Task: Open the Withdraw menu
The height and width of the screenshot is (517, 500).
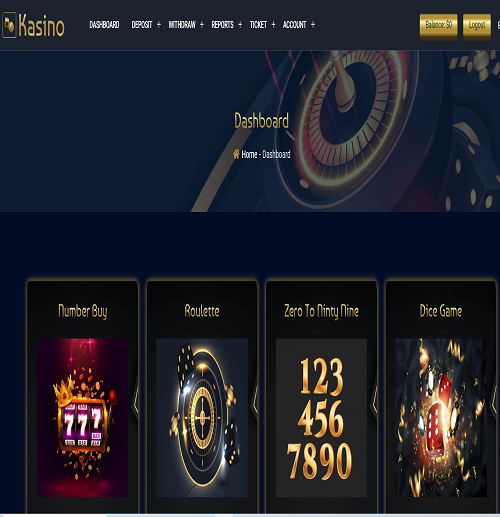Action: pyautogui.click(x=182, y=25)
